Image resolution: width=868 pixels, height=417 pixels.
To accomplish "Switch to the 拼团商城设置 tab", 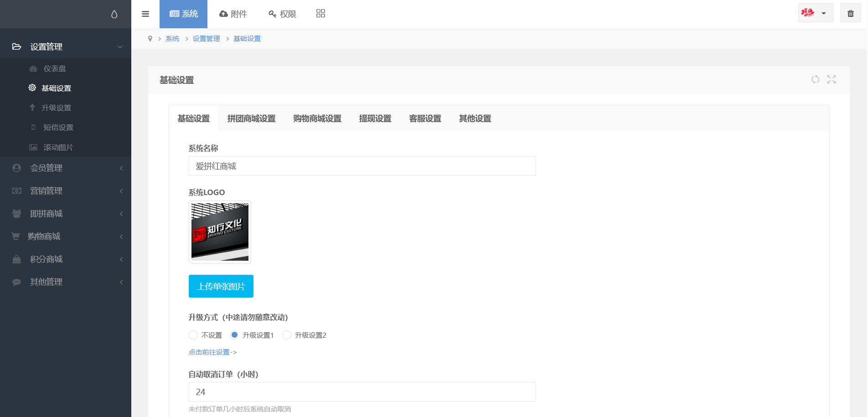I will pyautogui.click(x=251, y=118).
